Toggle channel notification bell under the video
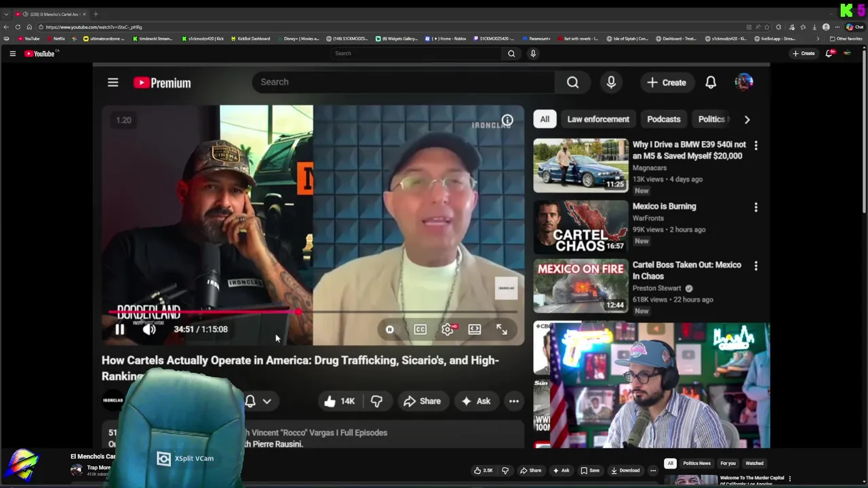868x488 pixels. [250, 401]
